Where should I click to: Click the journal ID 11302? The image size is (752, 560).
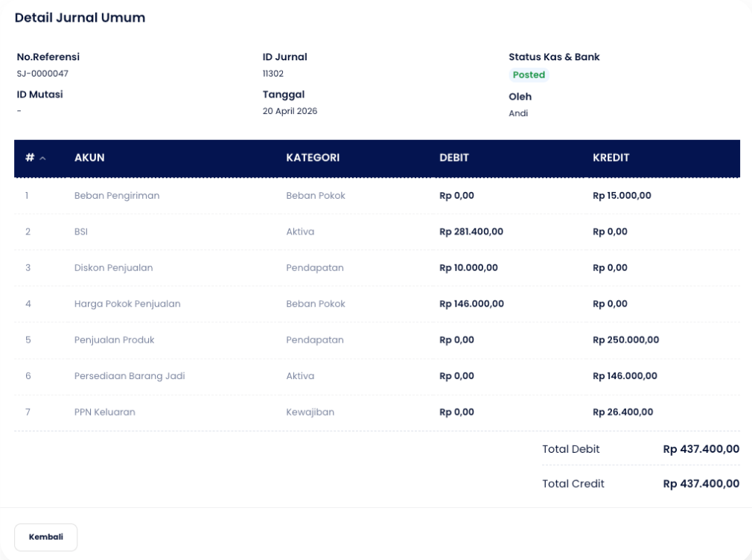273,74
